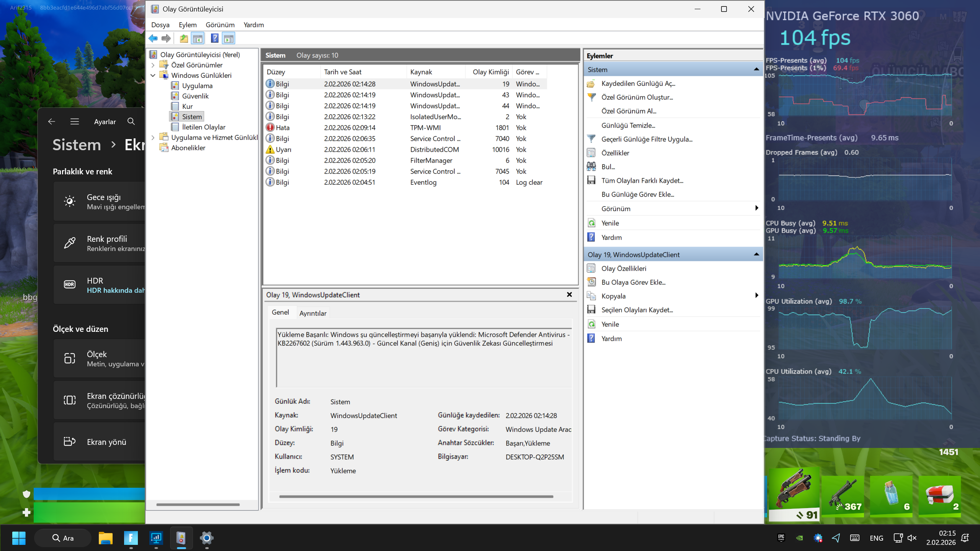
Task: Click the search icon in Ayarlar window
Action: coord(131,121)
